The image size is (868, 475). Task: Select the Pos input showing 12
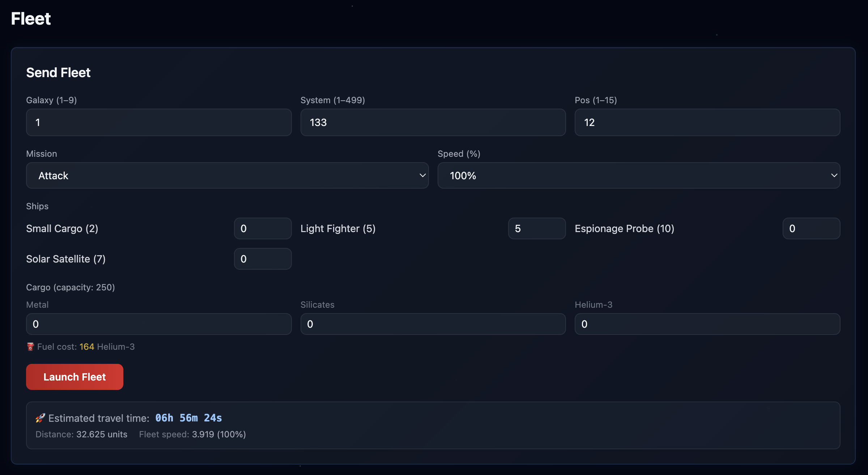tap(707, 122)
